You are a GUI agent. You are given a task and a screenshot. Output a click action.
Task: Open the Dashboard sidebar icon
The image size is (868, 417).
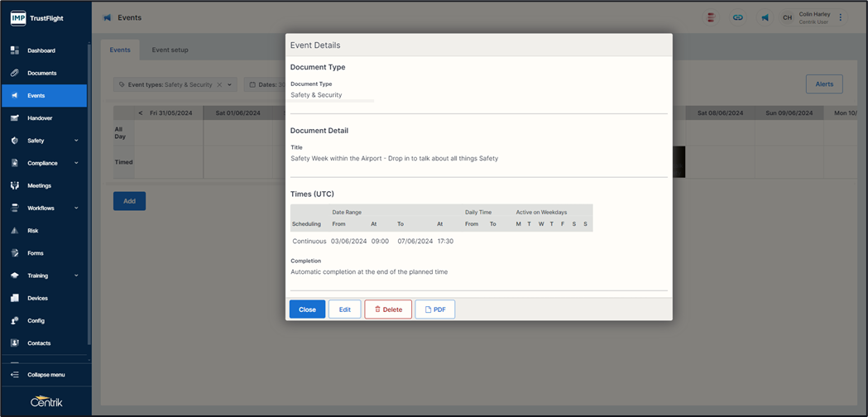click(15, 50)
